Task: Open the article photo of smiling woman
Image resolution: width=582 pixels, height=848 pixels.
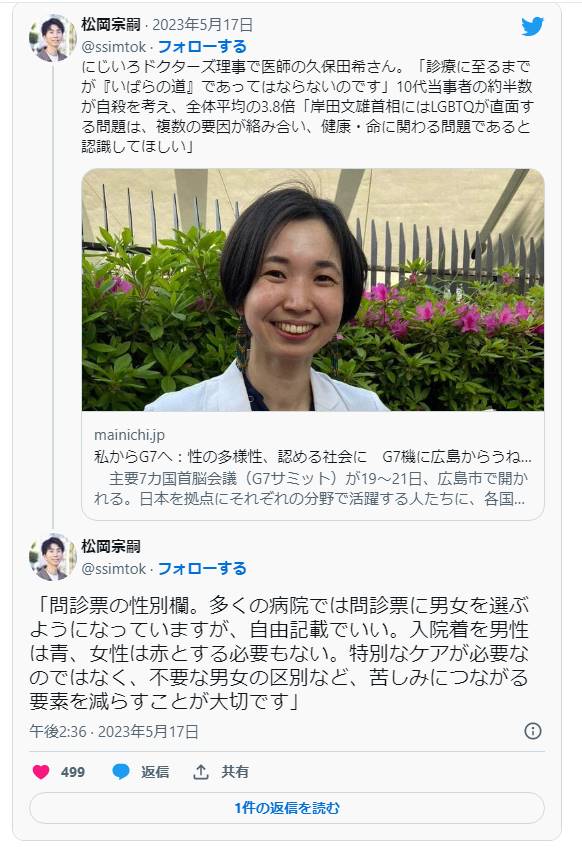Action: tap(313, 290)
